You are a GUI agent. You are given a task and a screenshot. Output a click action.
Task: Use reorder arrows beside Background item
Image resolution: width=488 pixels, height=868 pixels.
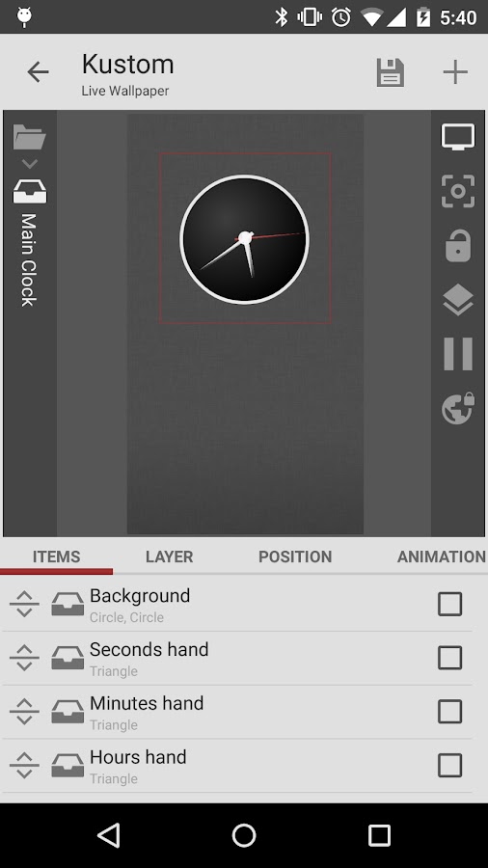coord(24,604)
